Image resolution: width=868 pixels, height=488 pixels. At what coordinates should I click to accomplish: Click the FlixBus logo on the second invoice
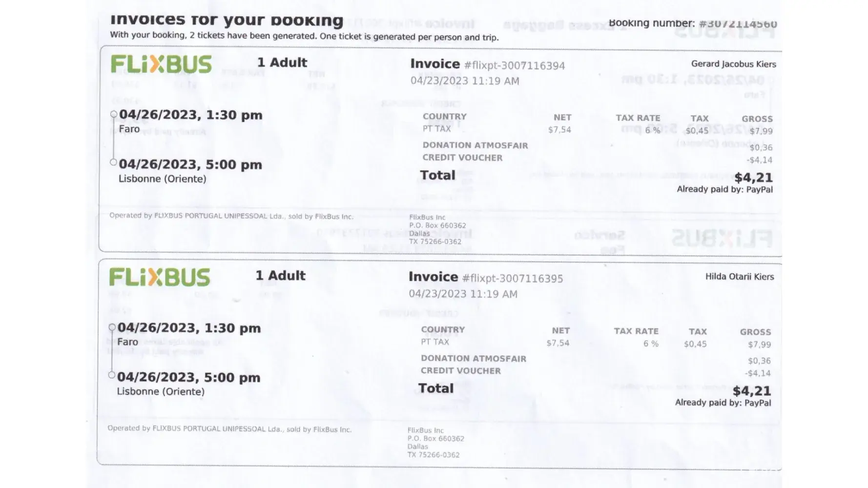point(160,277)
